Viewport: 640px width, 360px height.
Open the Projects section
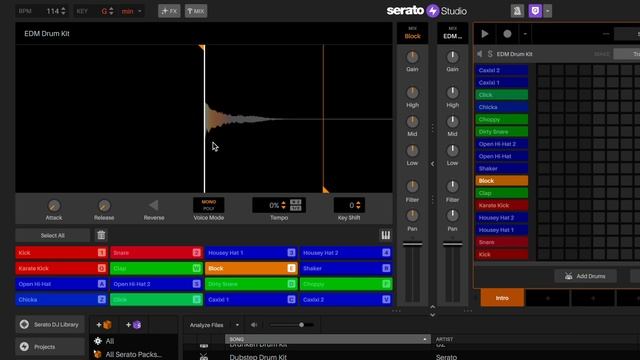(50, 347)
